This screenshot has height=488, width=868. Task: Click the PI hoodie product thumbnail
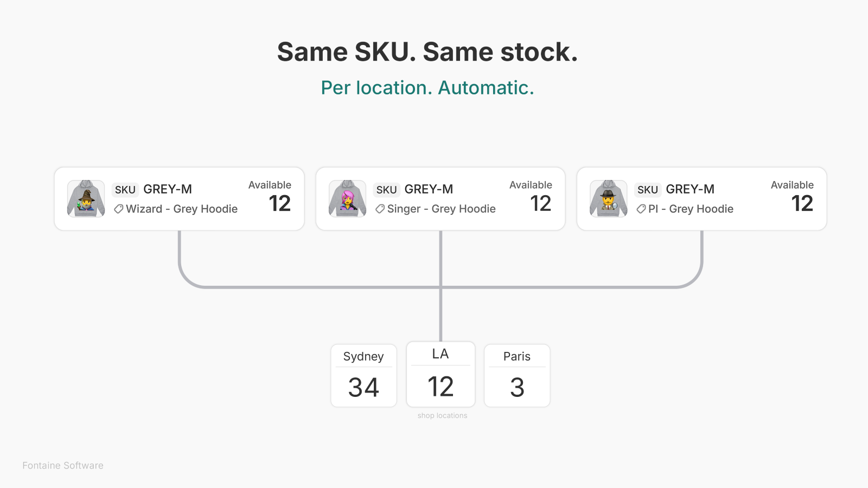(x=608, y=198)
